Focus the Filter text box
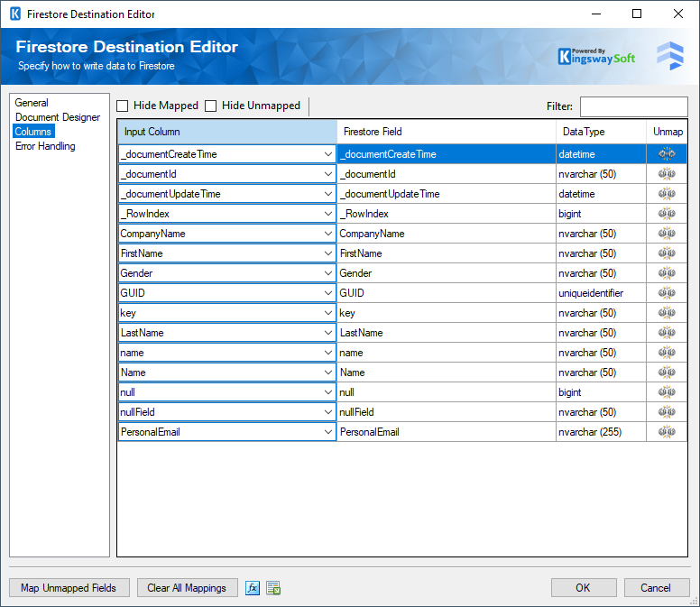This screenshot has width=700, height=607. tap(633, 106)
